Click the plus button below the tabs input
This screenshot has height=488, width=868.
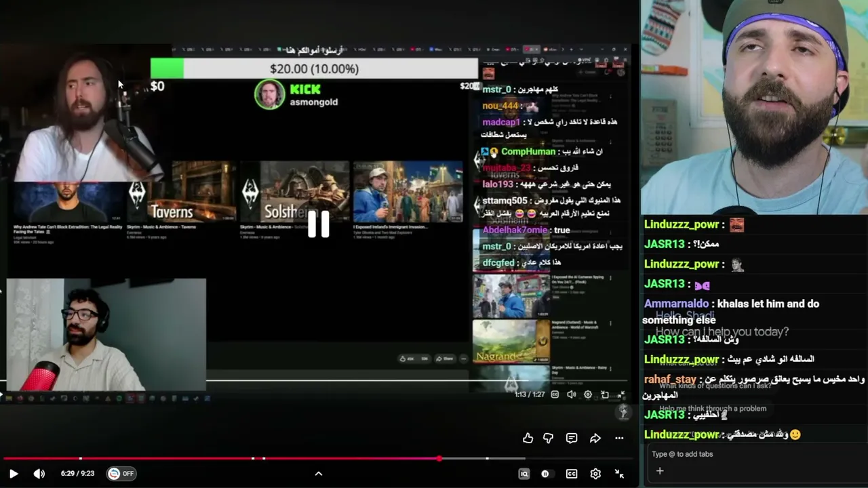(x=659, y=471)
